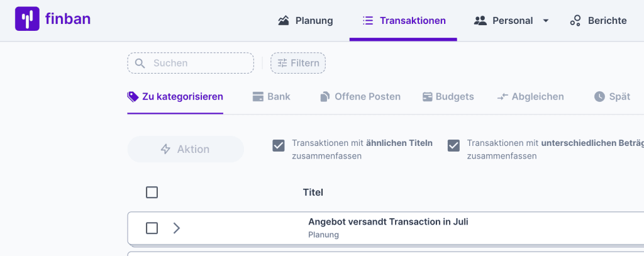Click the magnifier search icon
Screen dimensions: 644x256
(140, 63)
